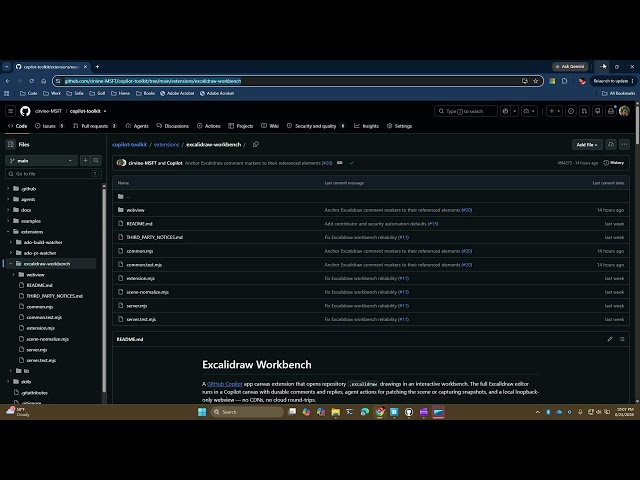The width and height of the screenshot is (640, 480).
Task: Click the commit status checkmark icon
Action: click(x=352, y=163)
